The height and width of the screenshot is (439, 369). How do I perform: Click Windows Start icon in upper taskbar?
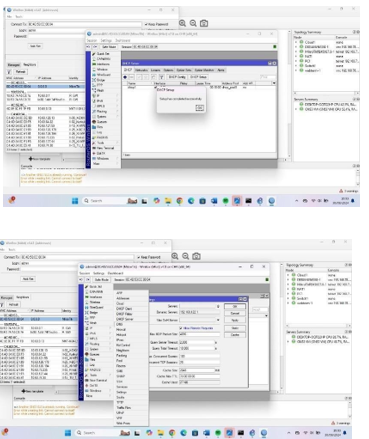coord(75,200)
